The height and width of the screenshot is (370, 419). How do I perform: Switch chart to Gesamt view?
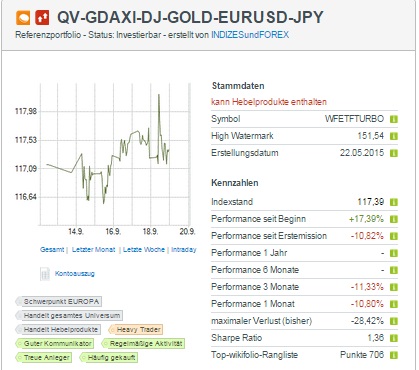point(52,249)
